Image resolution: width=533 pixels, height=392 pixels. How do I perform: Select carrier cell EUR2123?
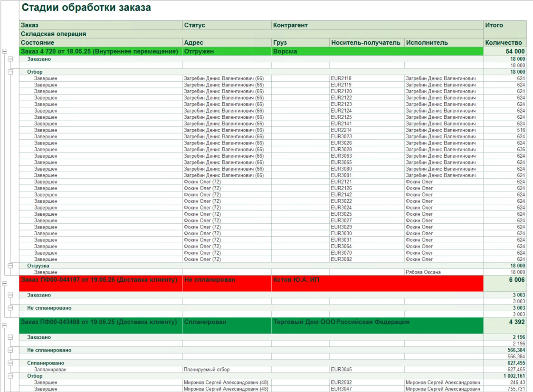367,104
